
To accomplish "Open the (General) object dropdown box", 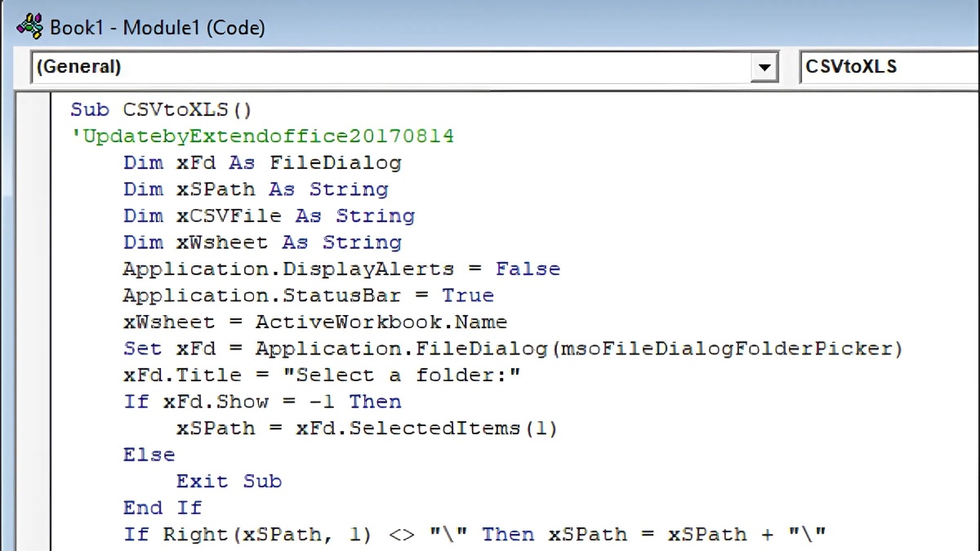I will click(390, 67).
